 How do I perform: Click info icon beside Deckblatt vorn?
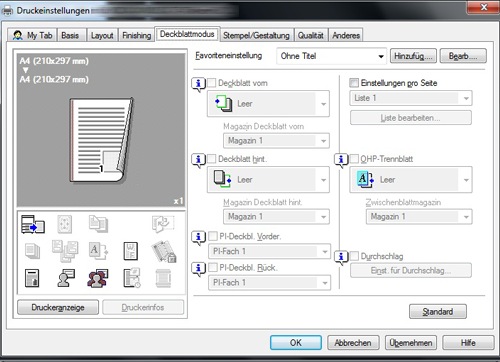tap(198, 84)
